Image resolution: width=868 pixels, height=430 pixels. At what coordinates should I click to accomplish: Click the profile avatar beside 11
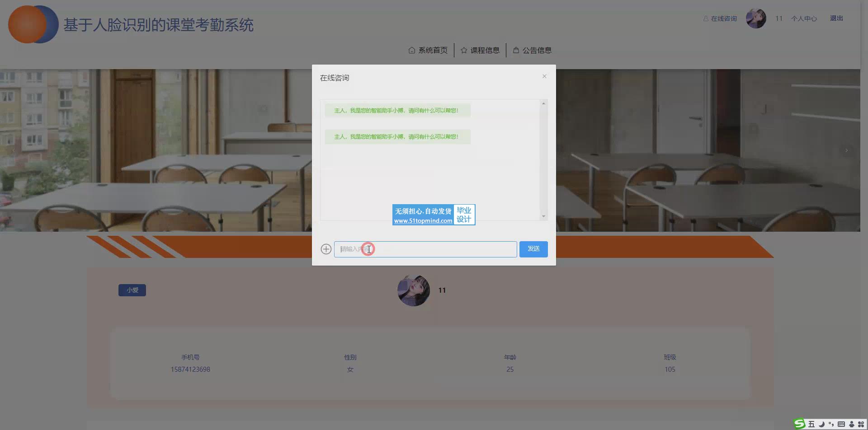coord(414,290)
